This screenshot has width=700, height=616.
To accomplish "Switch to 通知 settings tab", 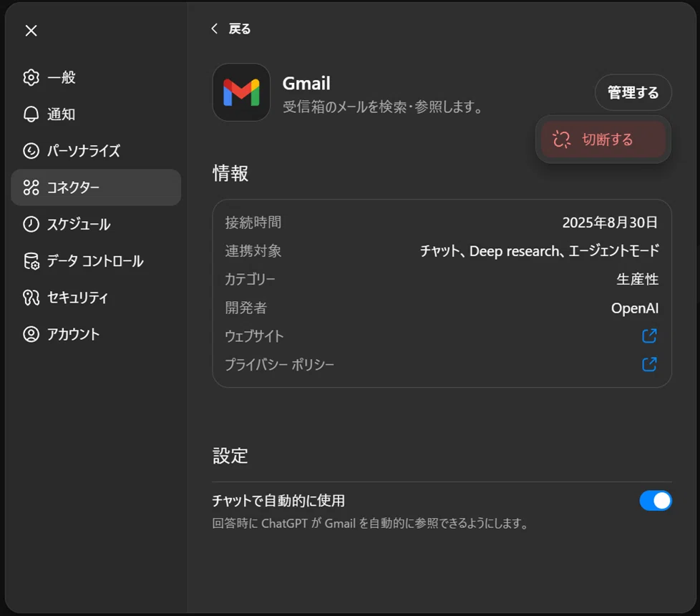I will click(96, 114).
